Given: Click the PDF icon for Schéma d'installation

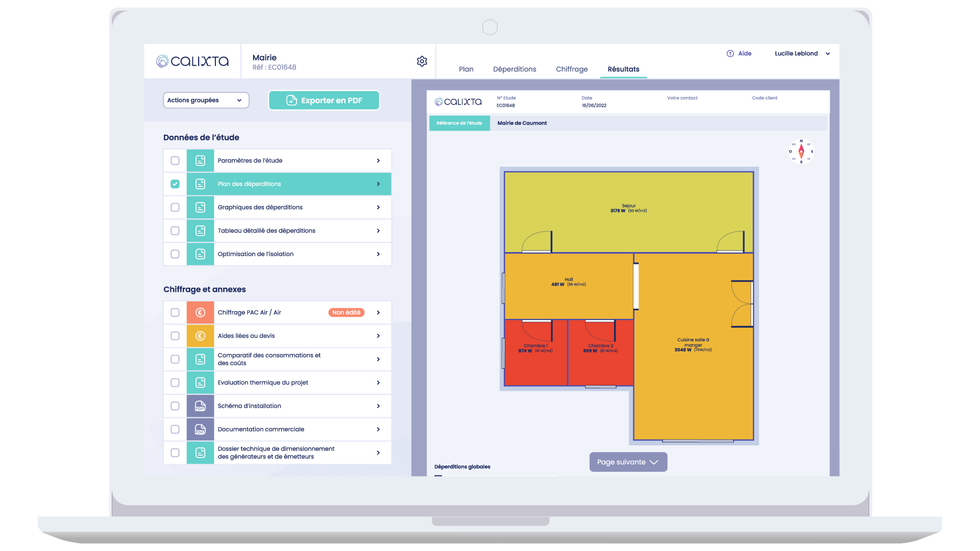Looking at the screenshot, I should 200,406.
